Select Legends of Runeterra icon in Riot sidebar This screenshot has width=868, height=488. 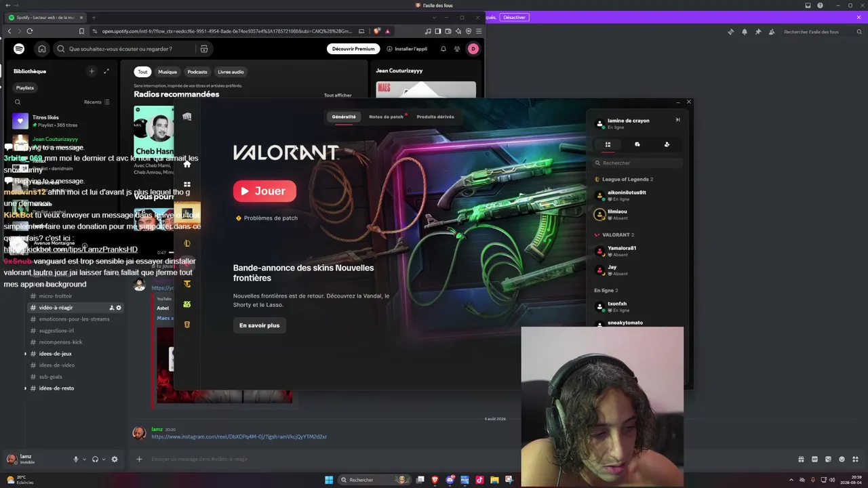[x=187, y=325]
